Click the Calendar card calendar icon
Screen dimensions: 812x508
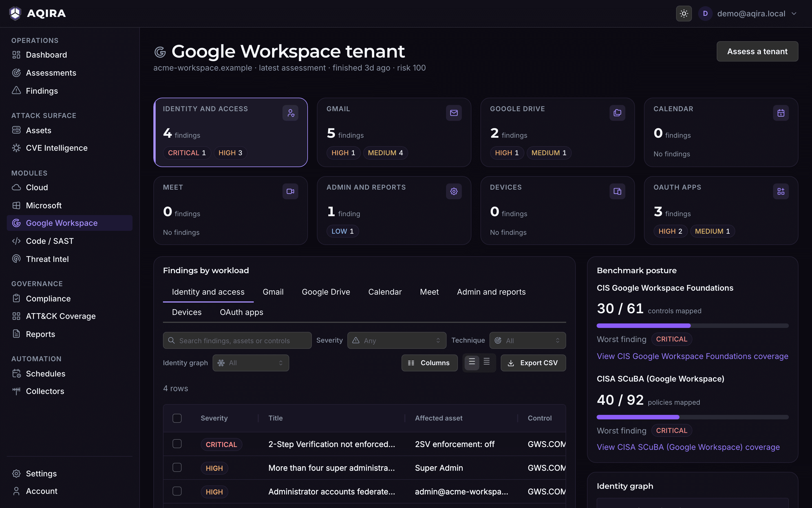(x=781, y=113)
